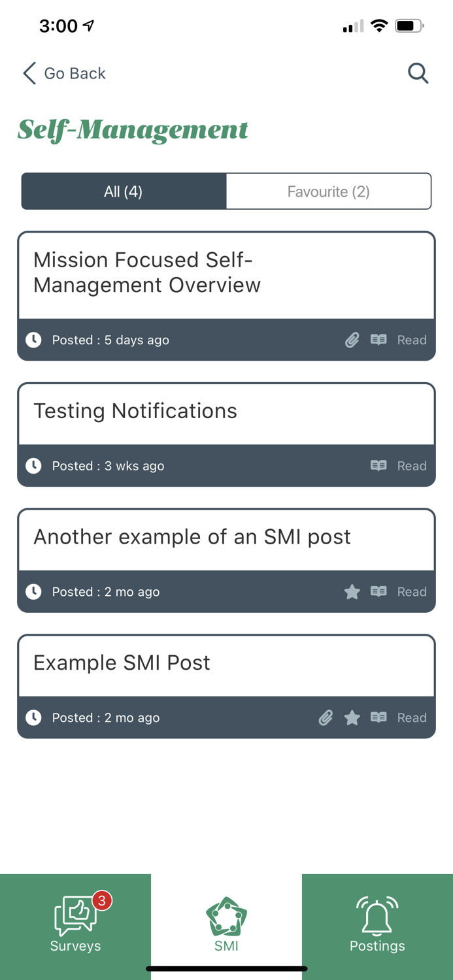Toggle the star on Example SMI Post
This screenshot has width=453, height=980.
pos(352,717)
